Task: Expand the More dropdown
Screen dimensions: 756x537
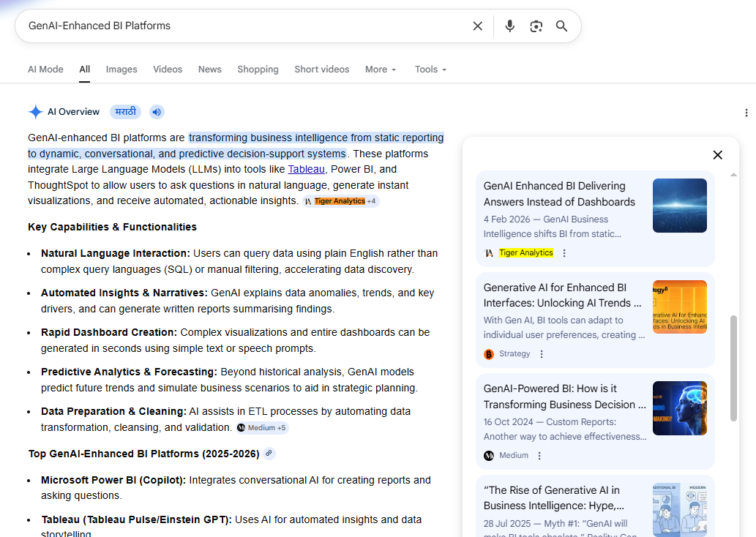Action: pos(381,70)
